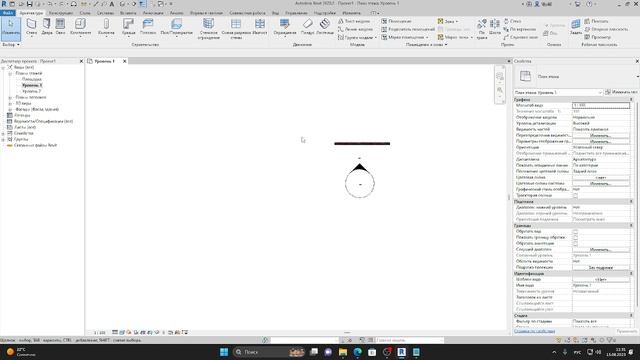Click Разделитель помещений tool
Image resolution: width=640 pixels, height=360 pixels.
[x=408, y=29]
